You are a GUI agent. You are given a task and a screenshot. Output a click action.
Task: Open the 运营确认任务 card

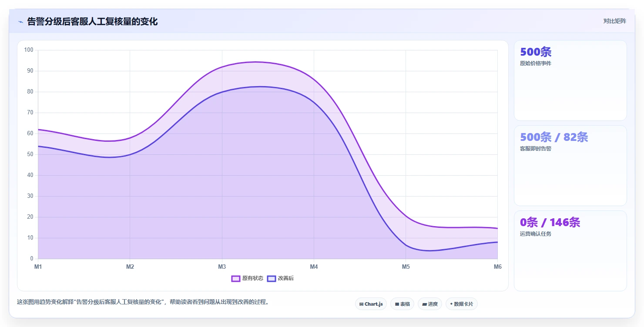[x=570, y=251]
